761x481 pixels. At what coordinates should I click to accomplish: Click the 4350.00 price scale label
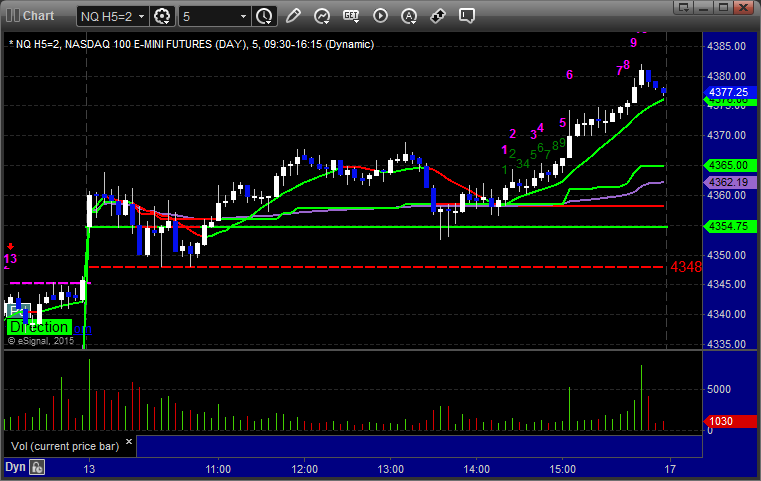pos(727,255)
